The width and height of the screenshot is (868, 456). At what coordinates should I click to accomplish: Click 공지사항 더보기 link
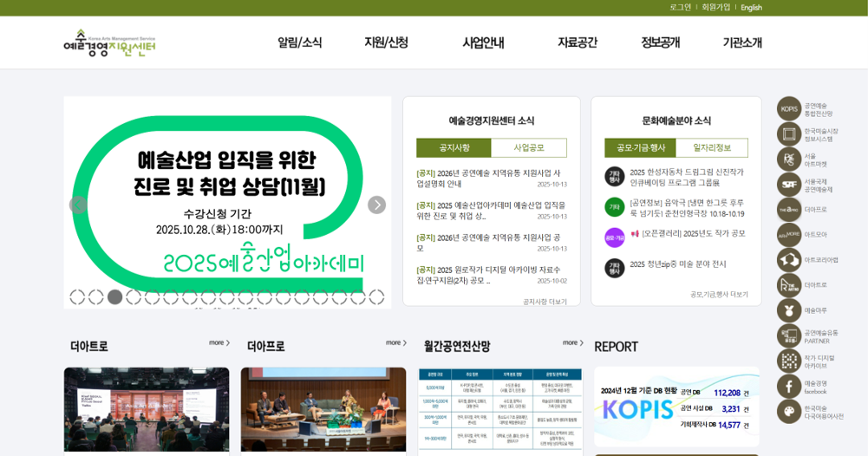click(x=545, y=302)
